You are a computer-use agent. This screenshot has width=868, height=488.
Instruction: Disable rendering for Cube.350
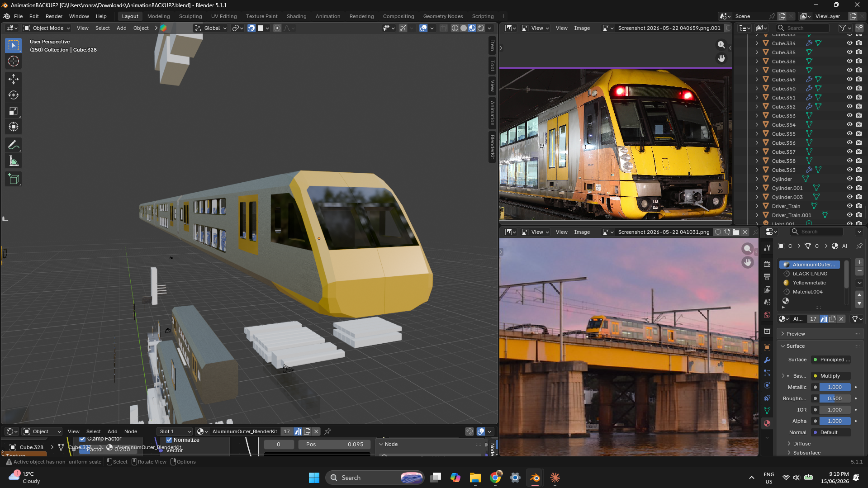(859, 89)
